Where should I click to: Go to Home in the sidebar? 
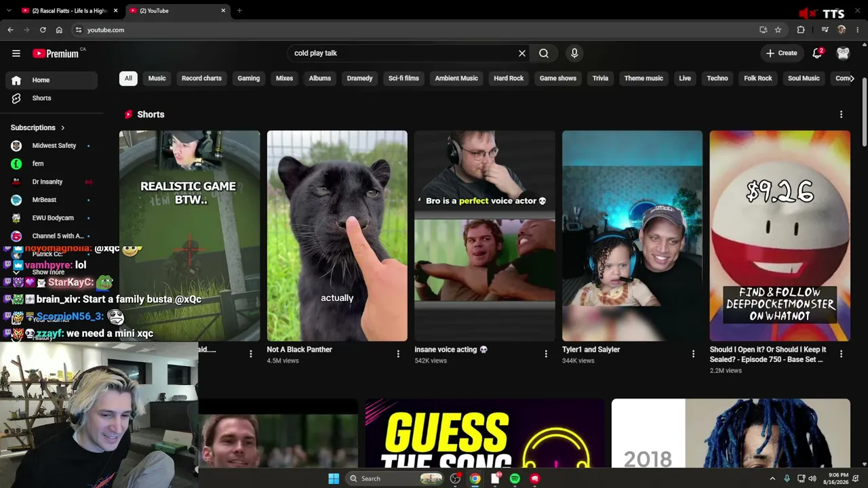click(x=52, y=80)
